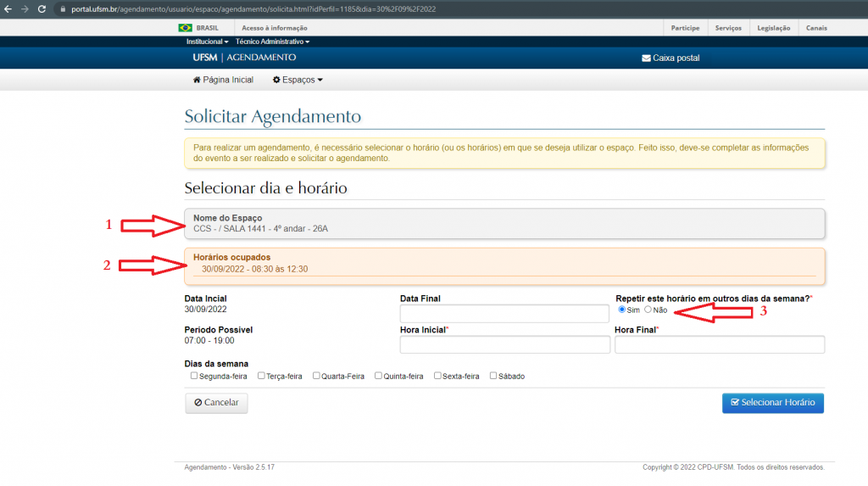Click the Brazil flag icon
Screen dimensions: 868x486
185,28
